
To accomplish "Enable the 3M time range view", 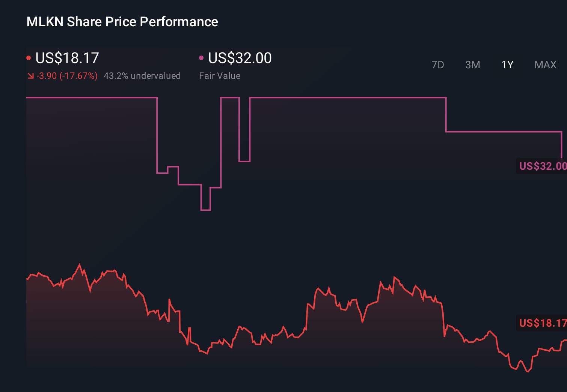I will 473,65.
